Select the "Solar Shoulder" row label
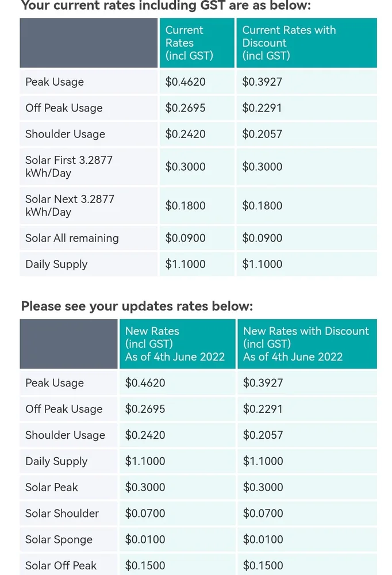392x575 pixels. coord(62,513)
